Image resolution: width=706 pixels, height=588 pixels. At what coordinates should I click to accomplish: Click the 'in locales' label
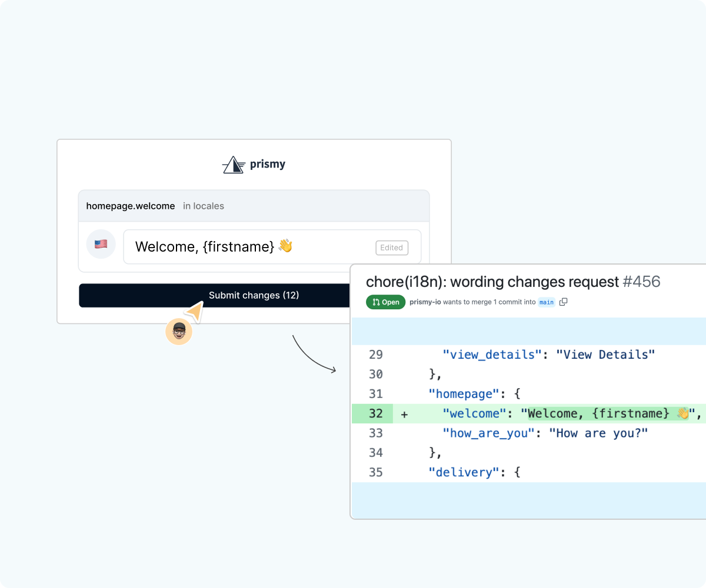tap(204, 206)
